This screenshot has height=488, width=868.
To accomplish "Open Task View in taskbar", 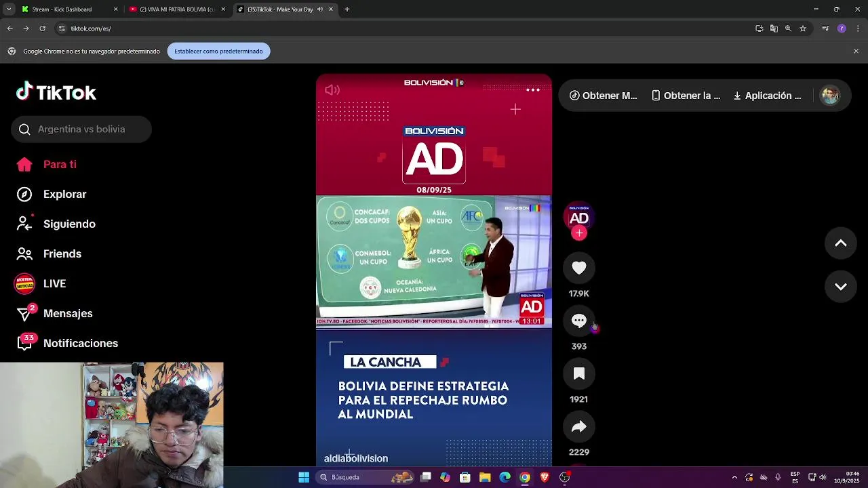I will tap(426, 477).
